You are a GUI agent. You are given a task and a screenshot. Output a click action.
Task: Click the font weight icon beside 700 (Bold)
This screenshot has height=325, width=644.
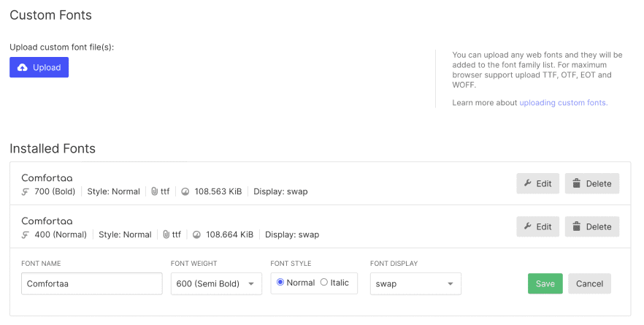click(x=26, y=192)
